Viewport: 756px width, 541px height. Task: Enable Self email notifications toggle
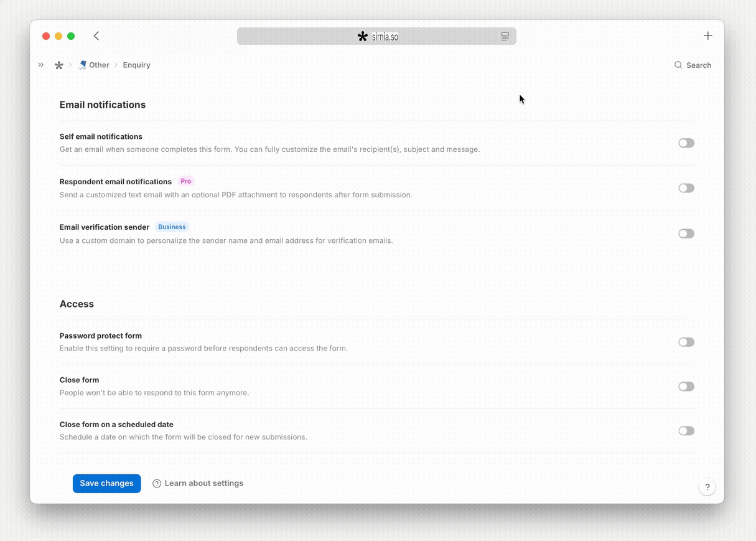click(x=686, y=143)
